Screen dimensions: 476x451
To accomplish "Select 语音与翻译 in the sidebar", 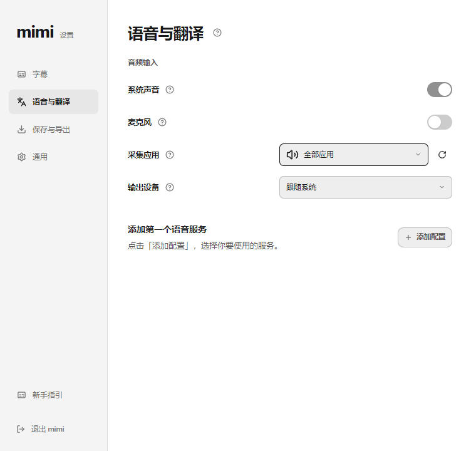I will click(53, 101).
